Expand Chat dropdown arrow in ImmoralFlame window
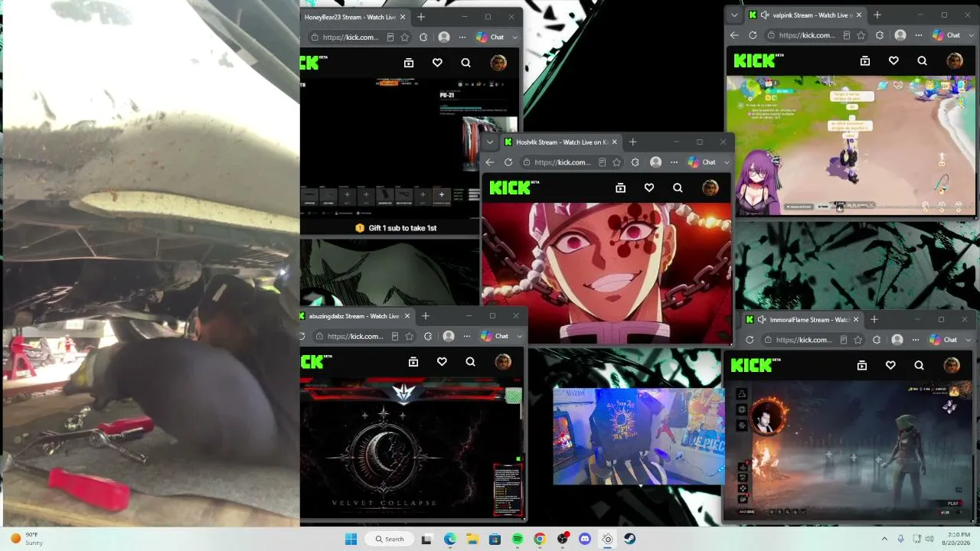This screenshot has height=551, width=980. [x=968, y=340]
